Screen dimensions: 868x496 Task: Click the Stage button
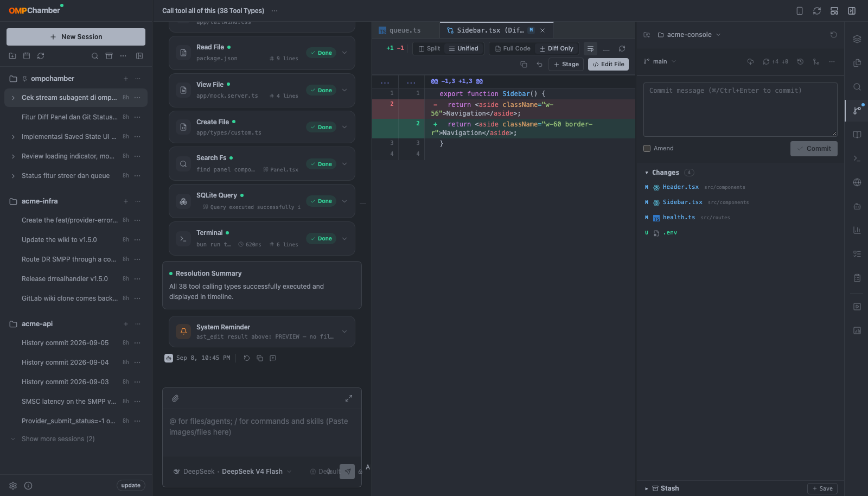tap(566, 64)
